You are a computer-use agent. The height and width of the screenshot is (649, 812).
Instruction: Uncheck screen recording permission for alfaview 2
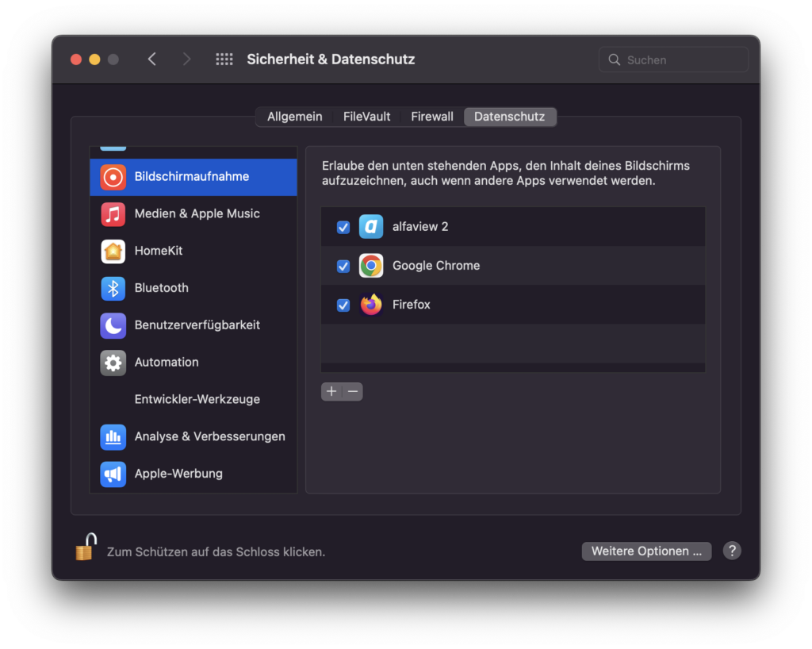(343, 227)
